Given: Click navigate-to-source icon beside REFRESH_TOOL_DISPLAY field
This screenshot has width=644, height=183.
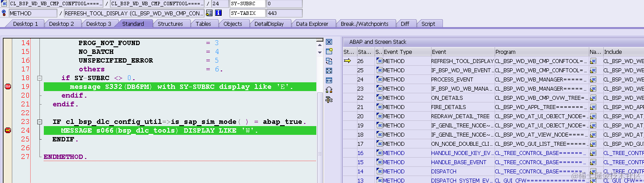Looking at the screenshot, I should 209,13.
